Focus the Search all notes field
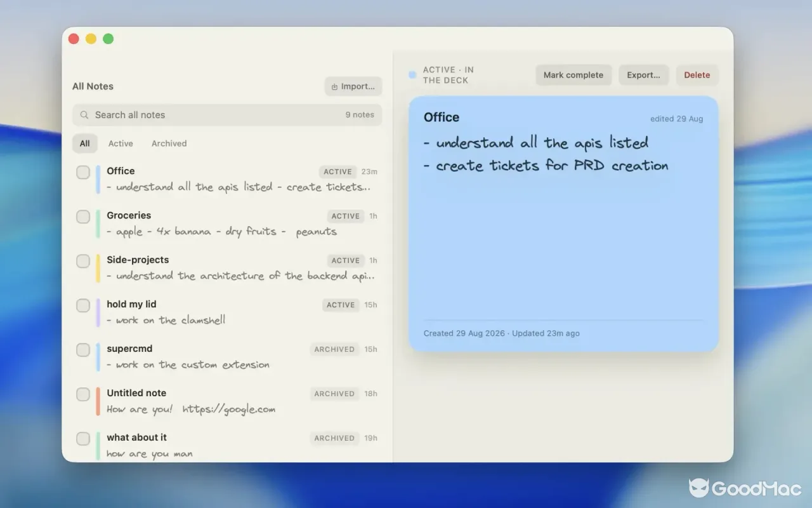Image resolution: width=812 pixels, height=508 pixels. [227, 115]
